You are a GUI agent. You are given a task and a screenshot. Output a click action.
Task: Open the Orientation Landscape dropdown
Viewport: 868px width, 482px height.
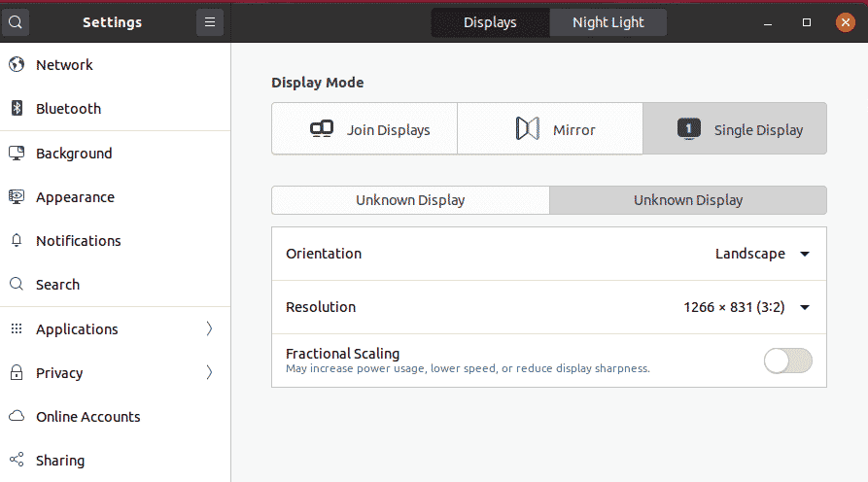[x=762, y=254]
